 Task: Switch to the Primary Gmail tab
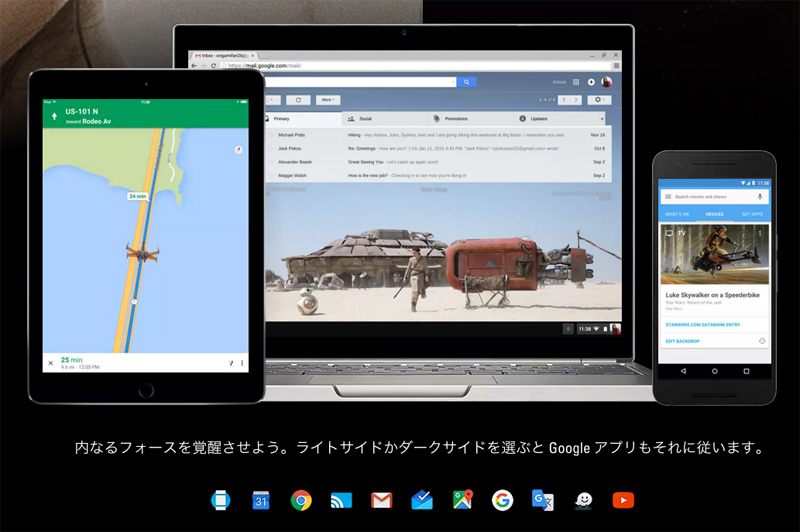[302, 119]
